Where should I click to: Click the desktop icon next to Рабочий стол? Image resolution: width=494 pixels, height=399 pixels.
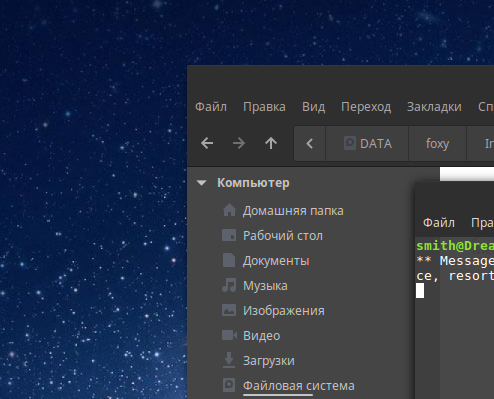[229, 235]
